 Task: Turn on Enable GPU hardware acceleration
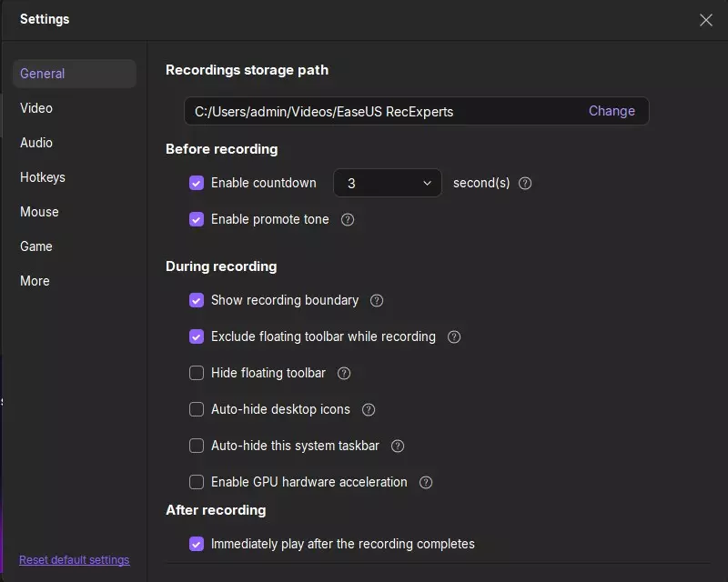[x=197, y=482]
